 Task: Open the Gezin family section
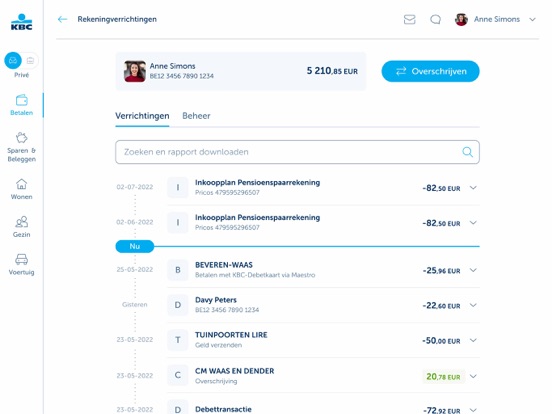tap(21, 227)
